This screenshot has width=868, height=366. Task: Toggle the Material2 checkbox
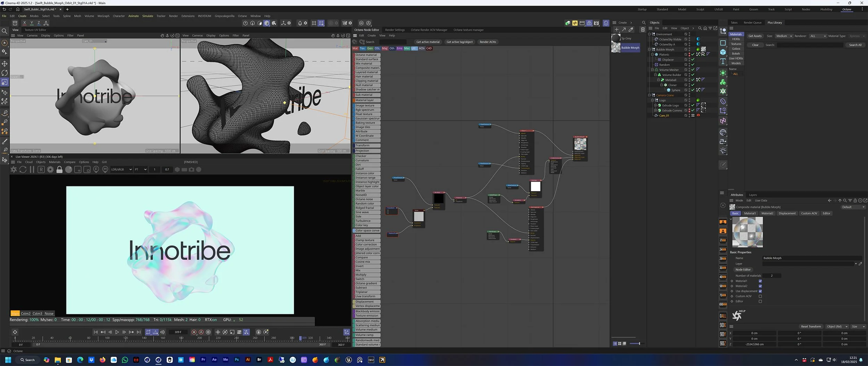pos(760,286)
